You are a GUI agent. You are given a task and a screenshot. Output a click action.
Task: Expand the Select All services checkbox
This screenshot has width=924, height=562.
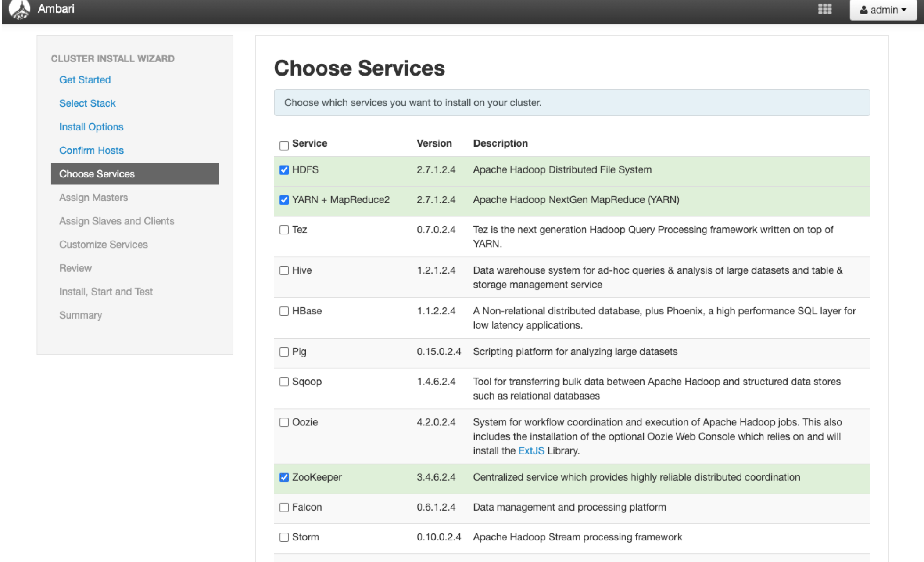click(284, 144)
